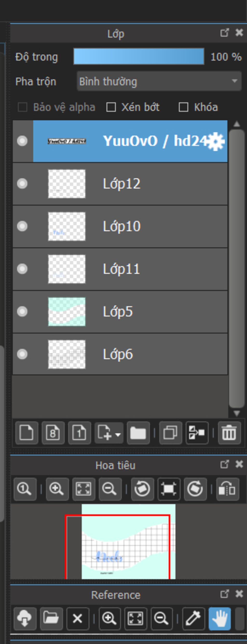Screen dimensions: 247x644
Task: Delete the selected layer with the trash icon
Action: 229,433
